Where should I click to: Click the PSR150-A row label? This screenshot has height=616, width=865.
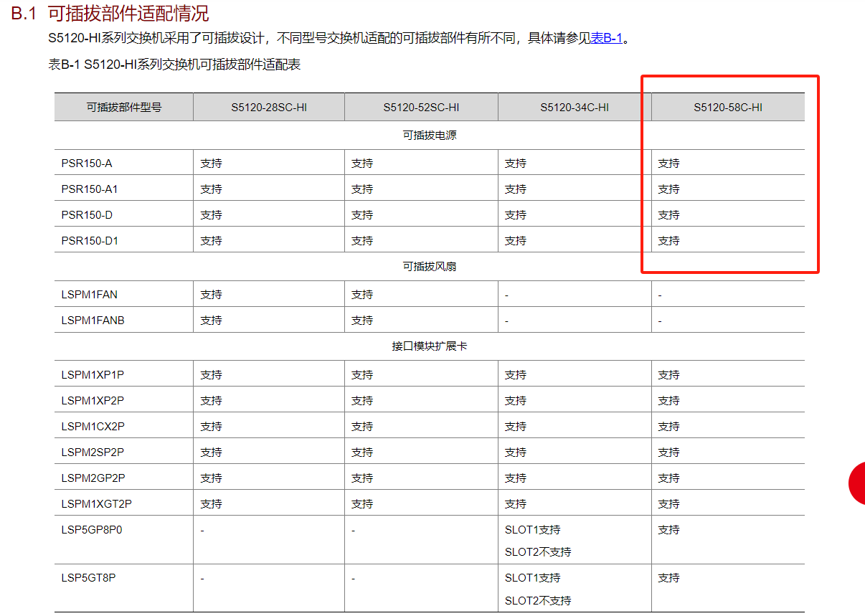87,163
